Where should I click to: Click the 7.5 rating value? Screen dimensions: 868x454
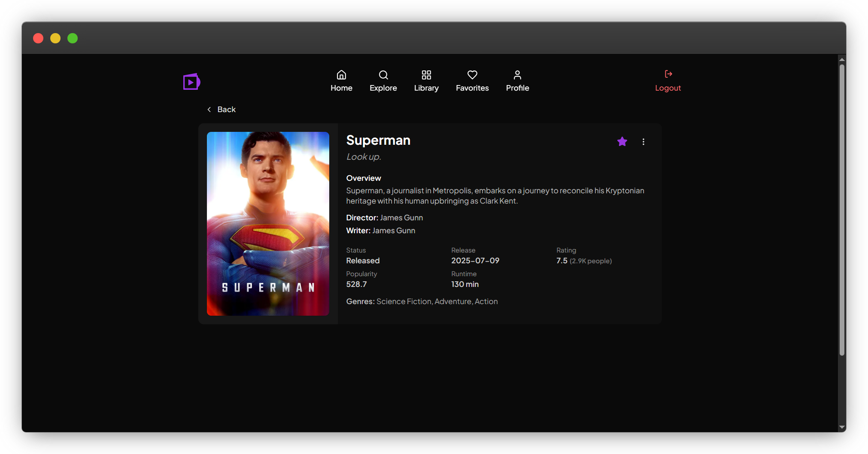point(562,261)
